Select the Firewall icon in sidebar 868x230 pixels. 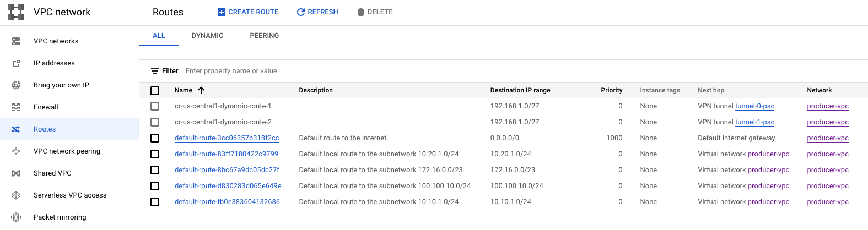16,107
